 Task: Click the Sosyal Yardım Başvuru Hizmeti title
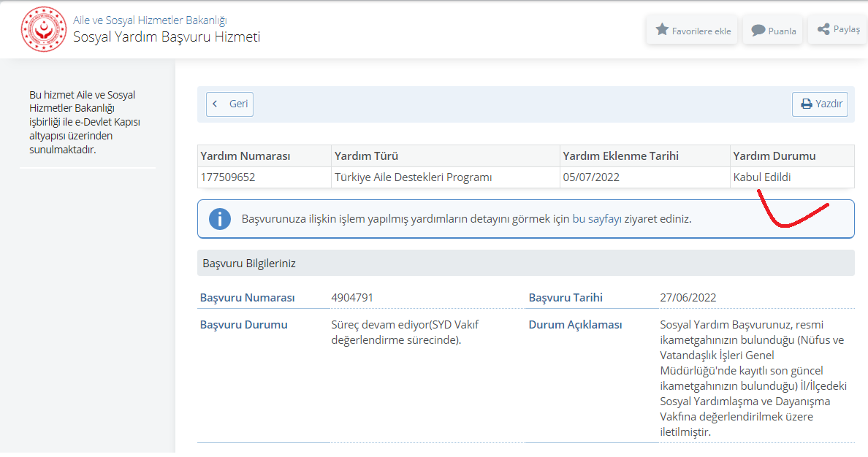pos(167,37)
